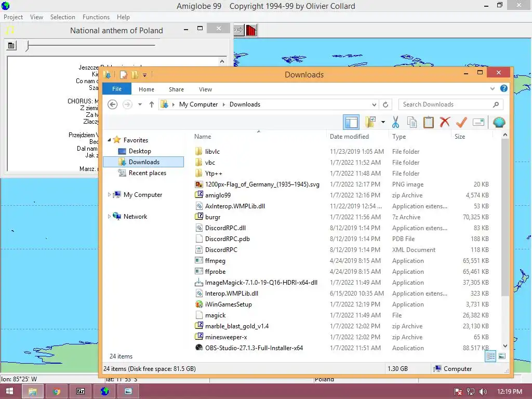Select the burgr 7z archive
Screen dimensions: 532x399
pyautogui.click(x=212, y=217)
